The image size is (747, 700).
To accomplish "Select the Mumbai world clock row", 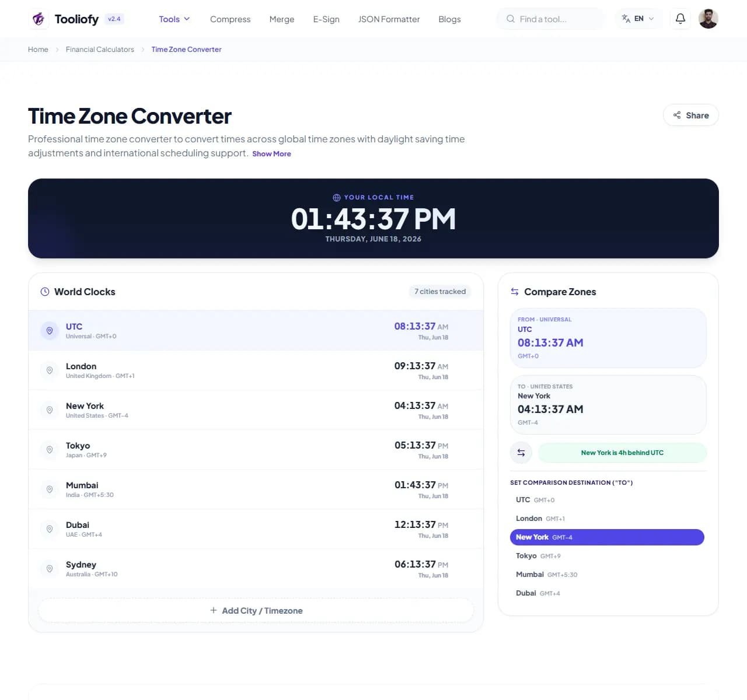I will [x=256, y=489].
